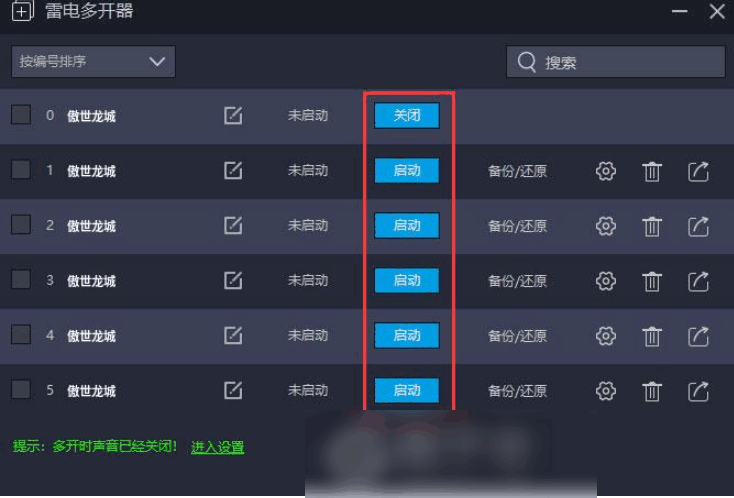Follow the 进入设置 link
Image resolution: width=734 pixels, height=498 pixels.
click(x=217, y=447)
